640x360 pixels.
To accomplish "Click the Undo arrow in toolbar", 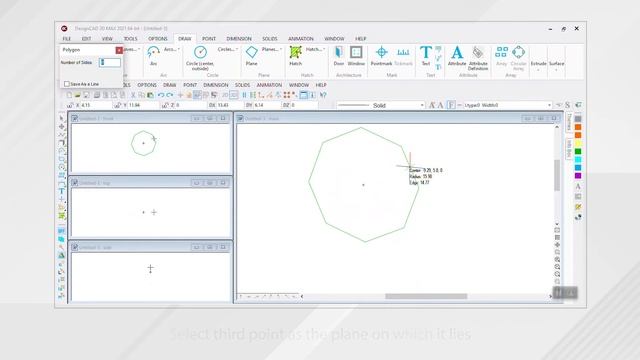I will (x=161, y=95).
